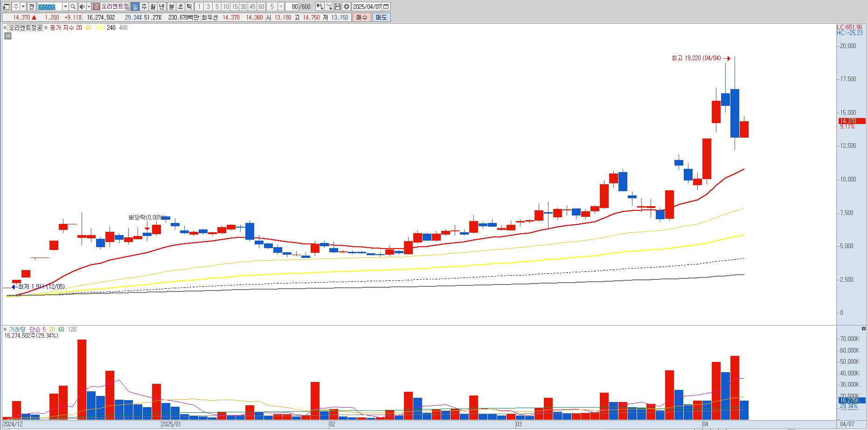
Task: Switch to monthly 월 chart period
Action: [x=153, y=7]
